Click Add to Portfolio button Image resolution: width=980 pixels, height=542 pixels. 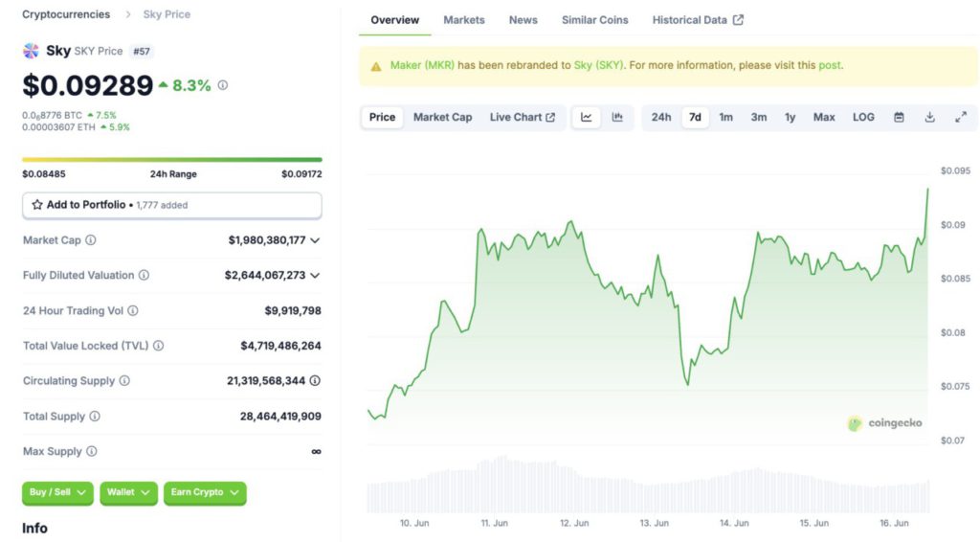[172, 205]
